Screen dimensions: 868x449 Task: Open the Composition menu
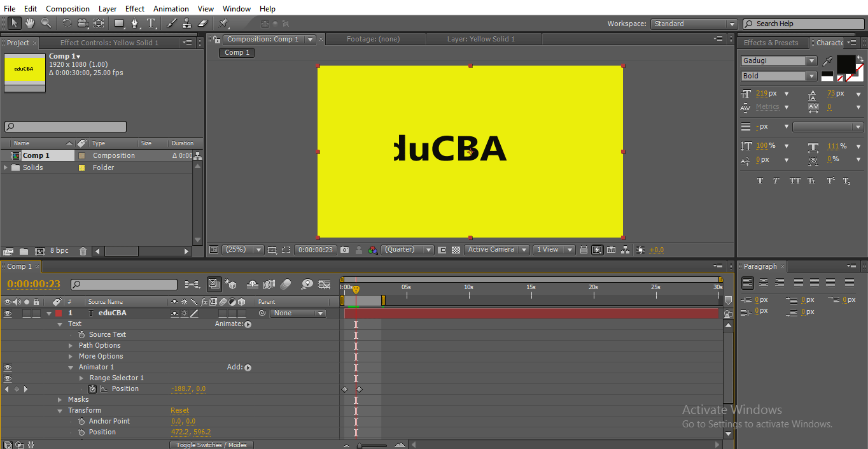click(x=67, y=9)
